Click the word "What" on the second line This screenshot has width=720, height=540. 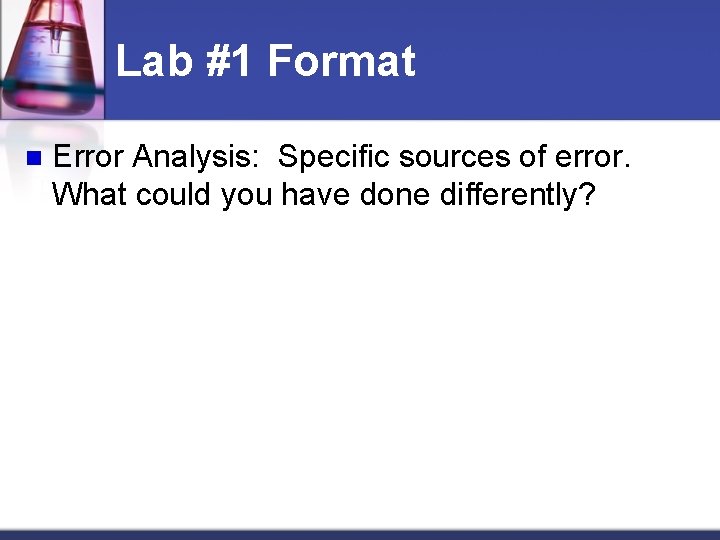pyautogui.click(x=89, y=195)
